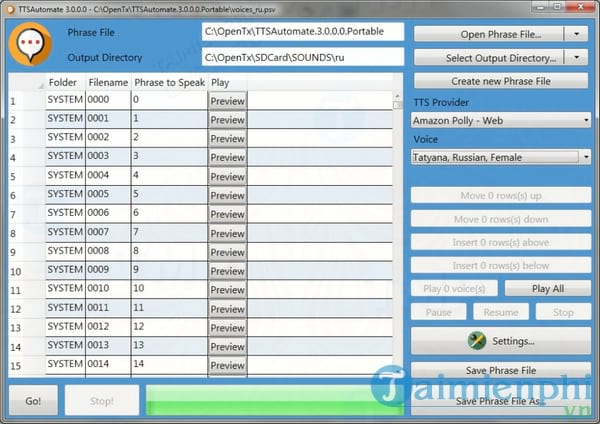Click Open Phrase File button
Viewport: 600px width, 424px height.
(488, 33)
